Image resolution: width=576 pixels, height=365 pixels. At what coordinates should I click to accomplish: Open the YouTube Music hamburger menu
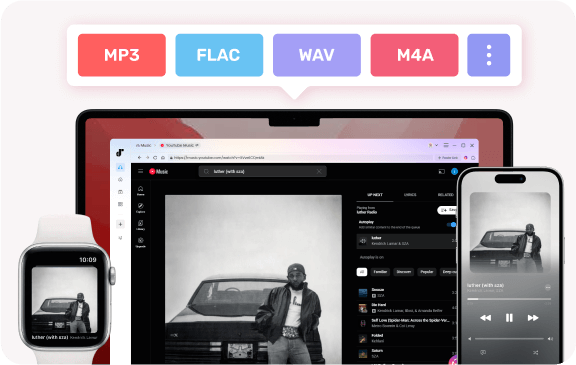[x=140, y=171]
